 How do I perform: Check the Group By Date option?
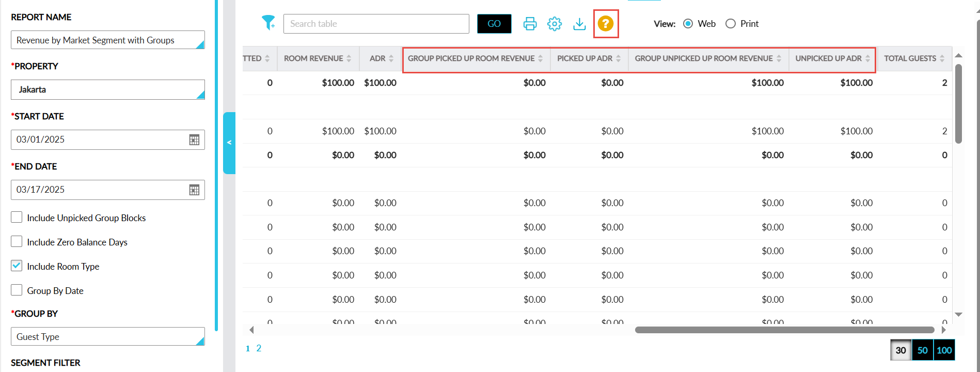coord(17,290)
